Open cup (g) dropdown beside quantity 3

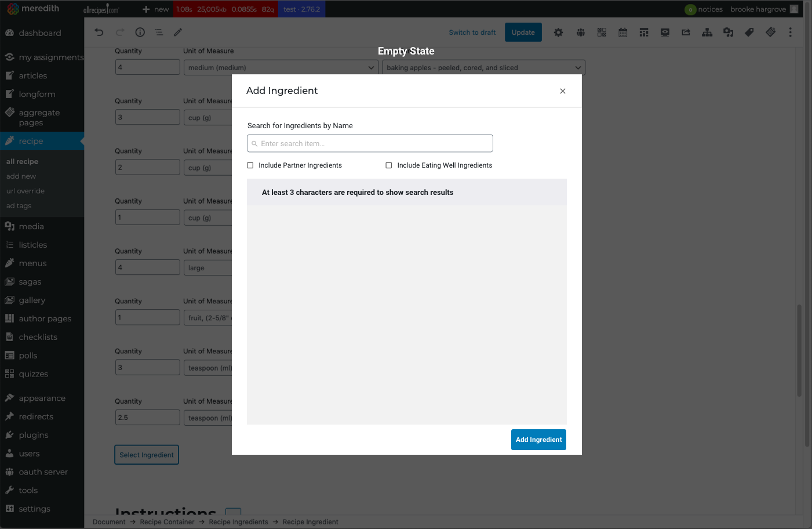(x=208, y=117)
